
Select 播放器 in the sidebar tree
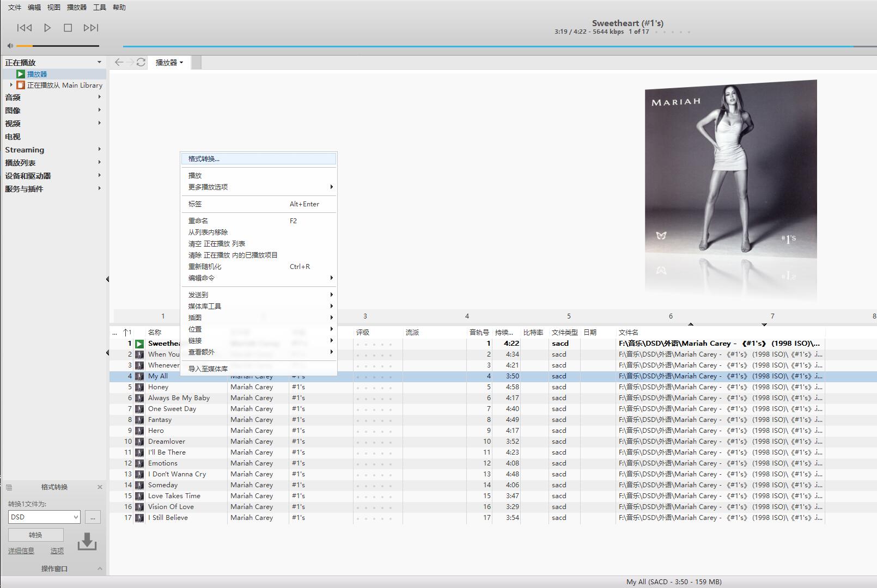coord(37,74)
